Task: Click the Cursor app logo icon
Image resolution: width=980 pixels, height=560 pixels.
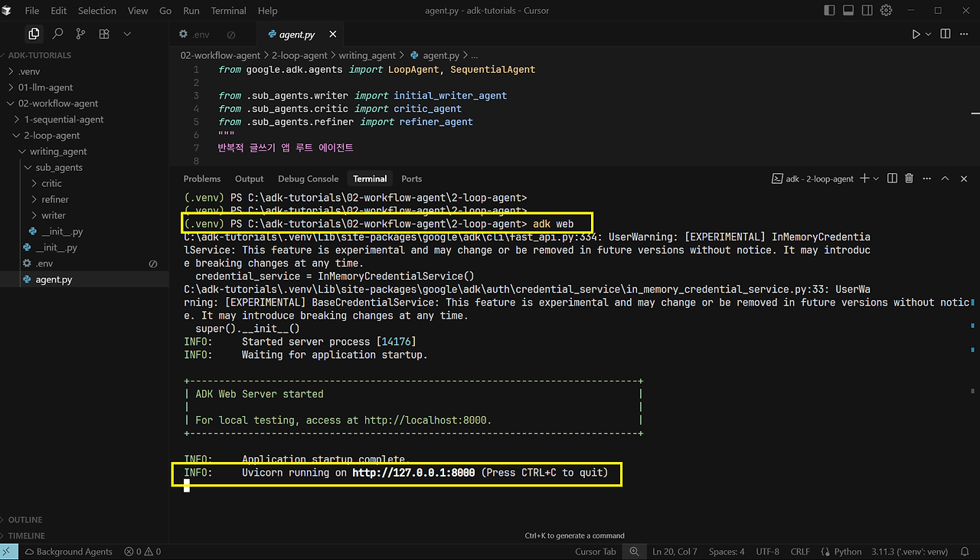Action: pyautogui.click(x=8, y=11)
